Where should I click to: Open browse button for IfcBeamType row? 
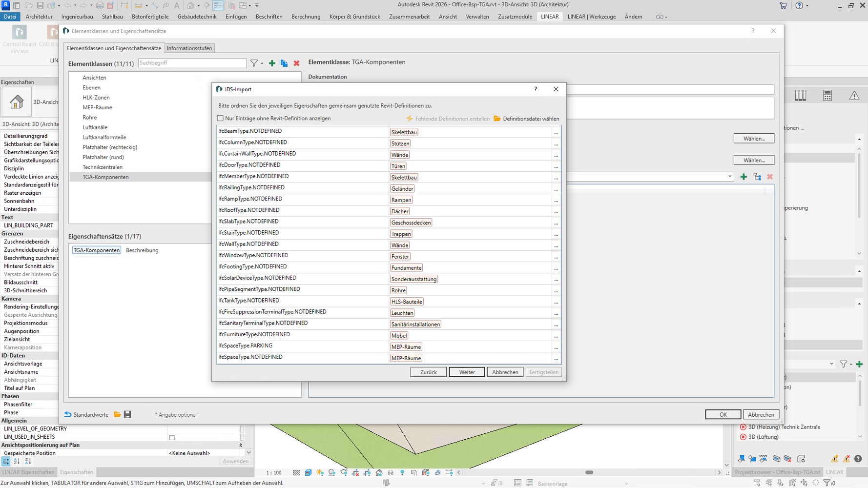pos(556,132)
